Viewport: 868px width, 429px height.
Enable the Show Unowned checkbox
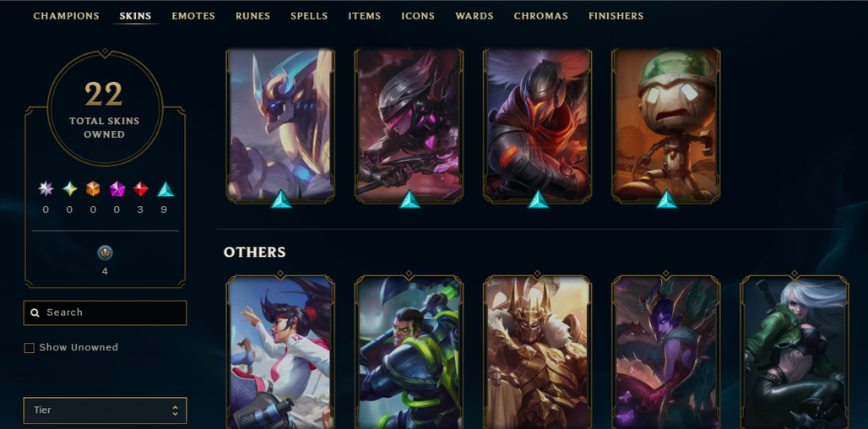click(x=30, y=348)
